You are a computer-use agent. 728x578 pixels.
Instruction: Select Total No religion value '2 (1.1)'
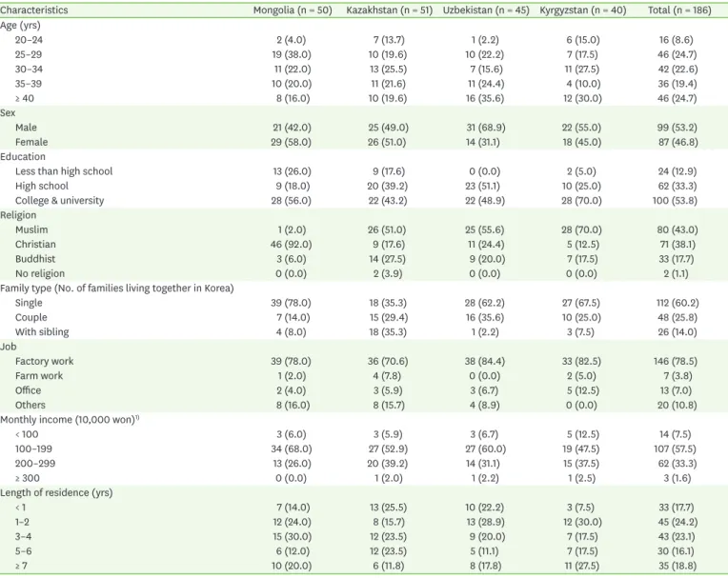pyautogui.click(x=676, y=273)
